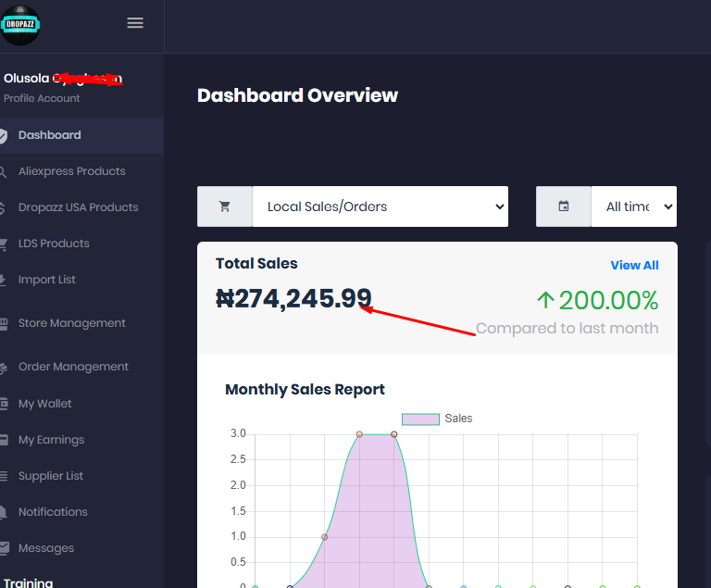Open the All time date range dropdown
Viewport: 711px width, 588px height.
pos(633,206)
